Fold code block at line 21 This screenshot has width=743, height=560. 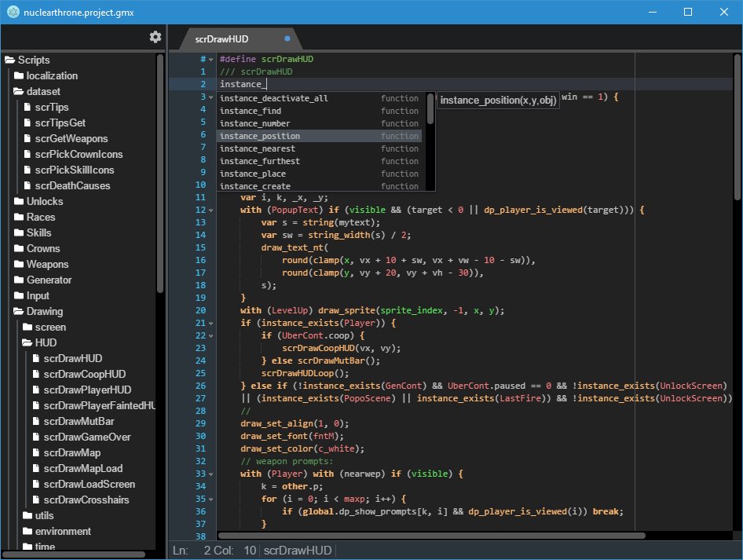[x=210, y=324]
